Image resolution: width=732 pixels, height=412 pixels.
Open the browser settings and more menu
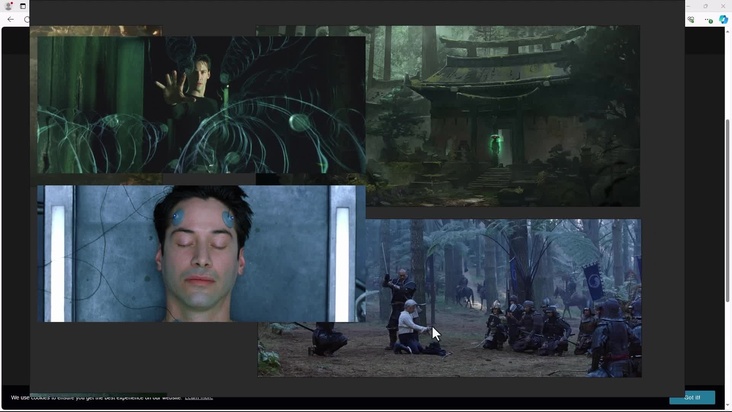click(709, 20)
